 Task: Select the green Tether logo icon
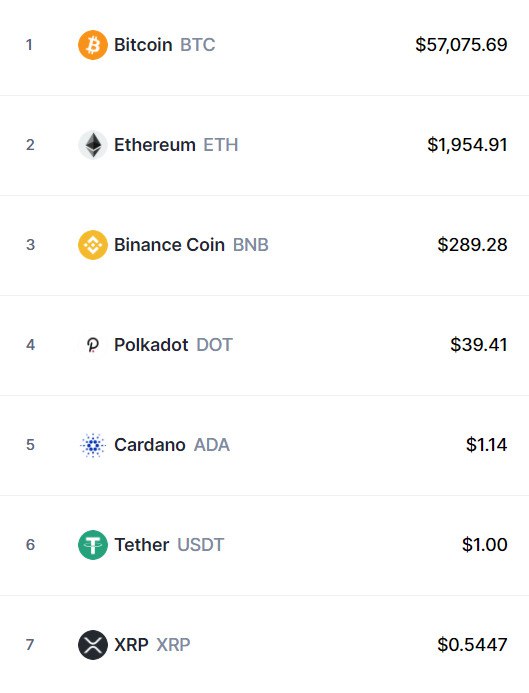[x=93, y=545]
